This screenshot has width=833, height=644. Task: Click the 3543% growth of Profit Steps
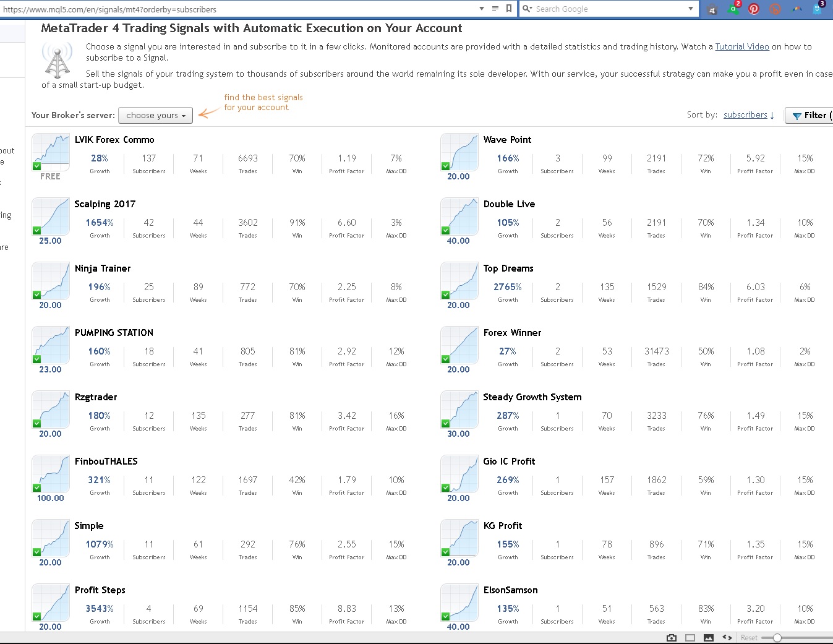(100, 609)
